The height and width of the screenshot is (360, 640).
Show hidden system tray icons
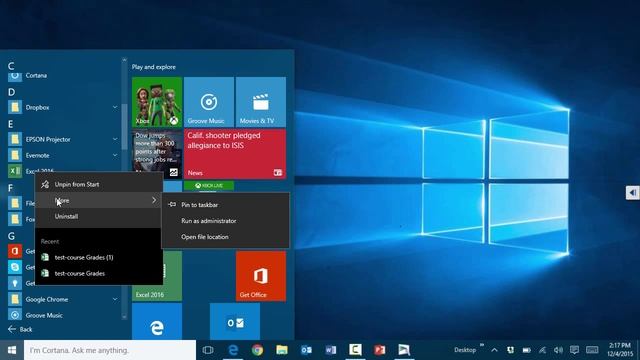(494, 350)
